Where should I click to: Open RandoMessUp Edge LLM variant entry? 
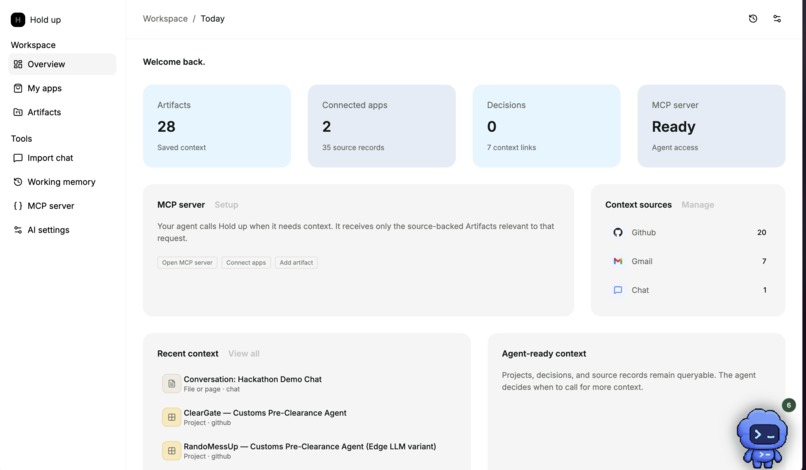pos(306,451)
